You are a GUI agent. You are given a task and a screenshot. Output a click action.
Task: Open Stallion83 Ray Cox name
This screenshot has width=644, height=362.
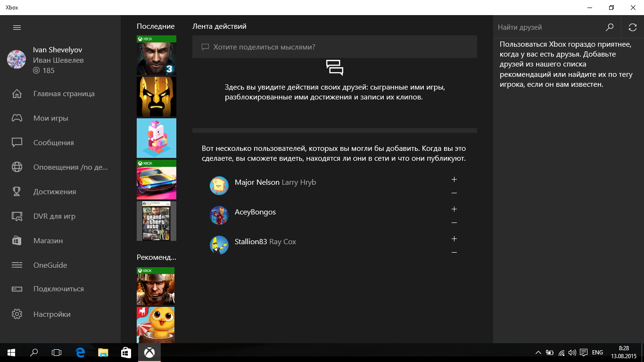click(x=265, y=242)
